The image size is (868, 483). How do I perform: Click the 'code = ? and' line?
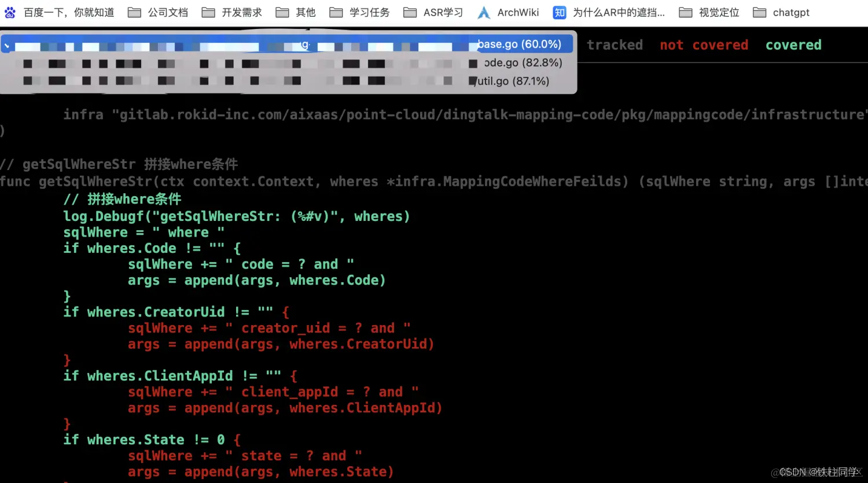(241, 264)
